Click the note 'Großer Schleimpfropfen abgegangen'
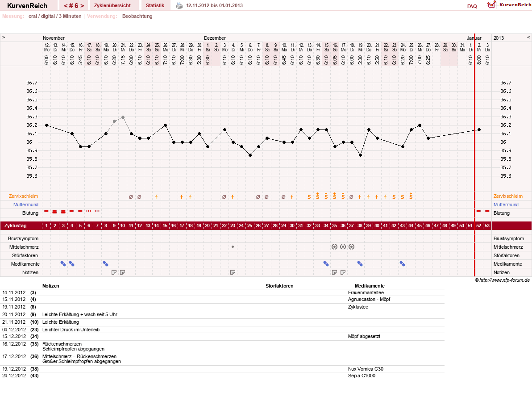Image resolution: width=532 pixels, height=405 pixels. click(81, 362)
